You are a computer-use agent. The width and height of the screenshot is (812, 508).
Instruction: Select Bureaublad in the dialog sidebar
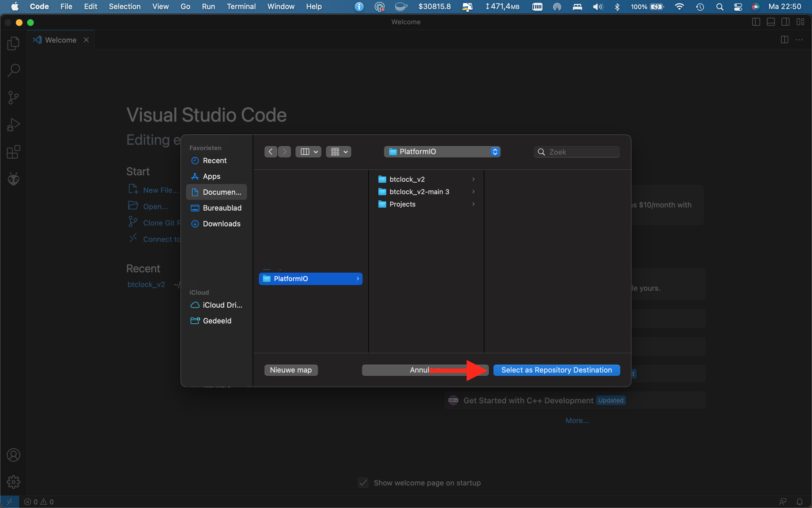pos(217,208)
